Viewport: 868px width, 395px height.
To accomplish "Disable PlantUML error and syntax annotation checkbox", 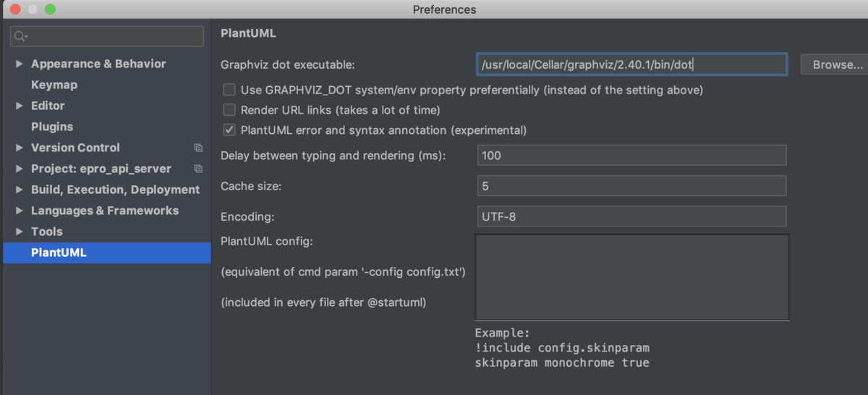I will point(229,130).
